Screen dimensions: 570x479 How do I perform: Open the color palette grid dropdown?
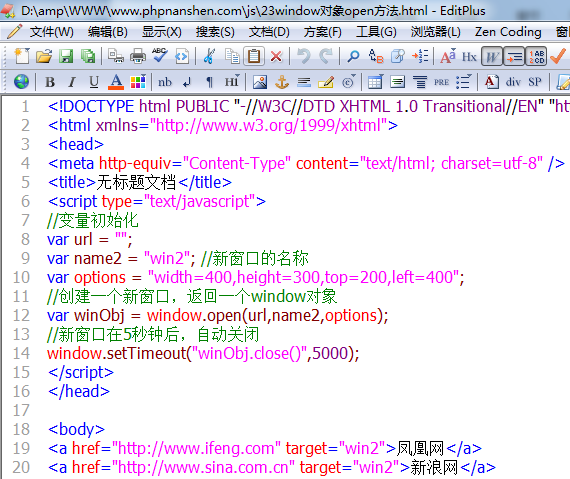(138, 81)
